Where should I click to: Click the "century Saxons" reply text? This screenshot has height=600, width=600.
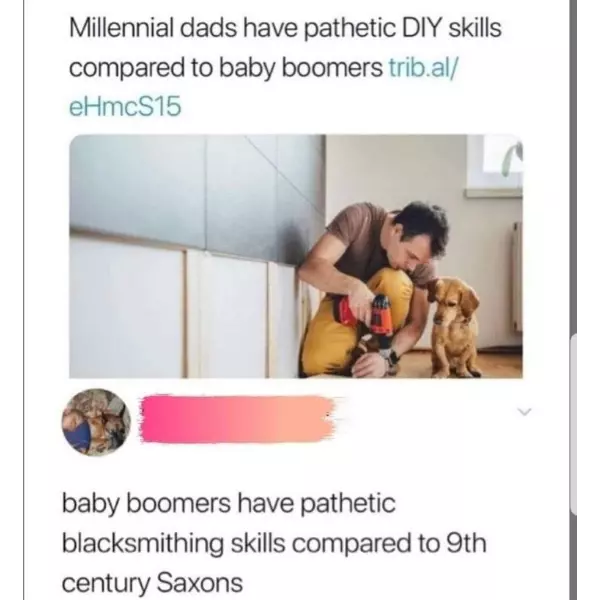click(x=152, y=583)
